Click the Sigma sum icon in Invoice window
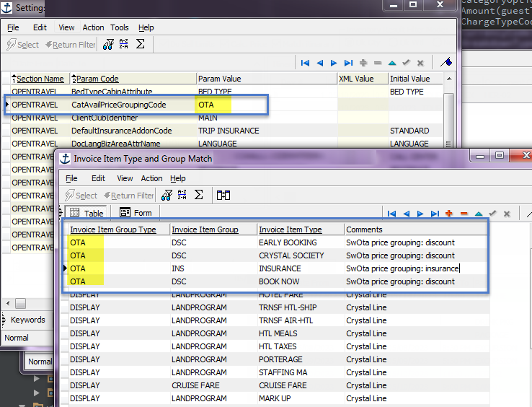 (x=198, y=195)
